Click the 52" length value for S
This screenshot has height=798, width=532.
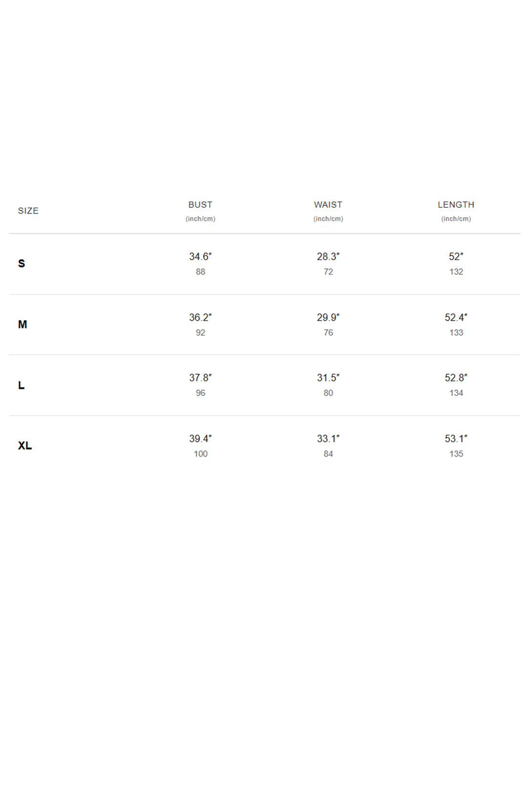(456, 257)
